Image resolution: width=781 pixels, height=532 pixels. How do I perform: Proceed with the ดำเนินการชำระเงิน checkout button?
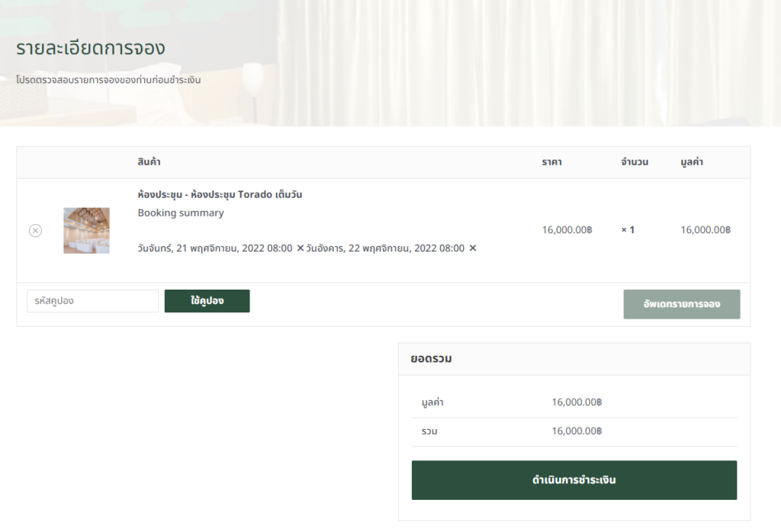pos(574,480)
